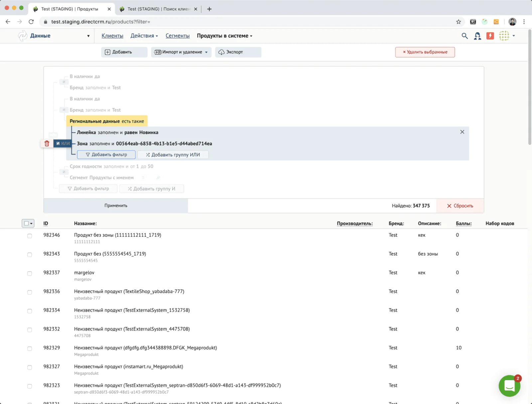532x404 pixels.
Task: Close the Продукты browser tab
Action: click(109, 9)
